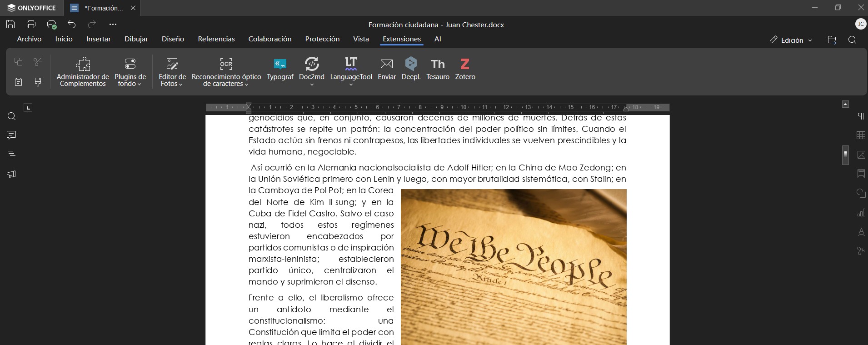
Task: Open the comments panel in left sidebar
Action: 11,135
